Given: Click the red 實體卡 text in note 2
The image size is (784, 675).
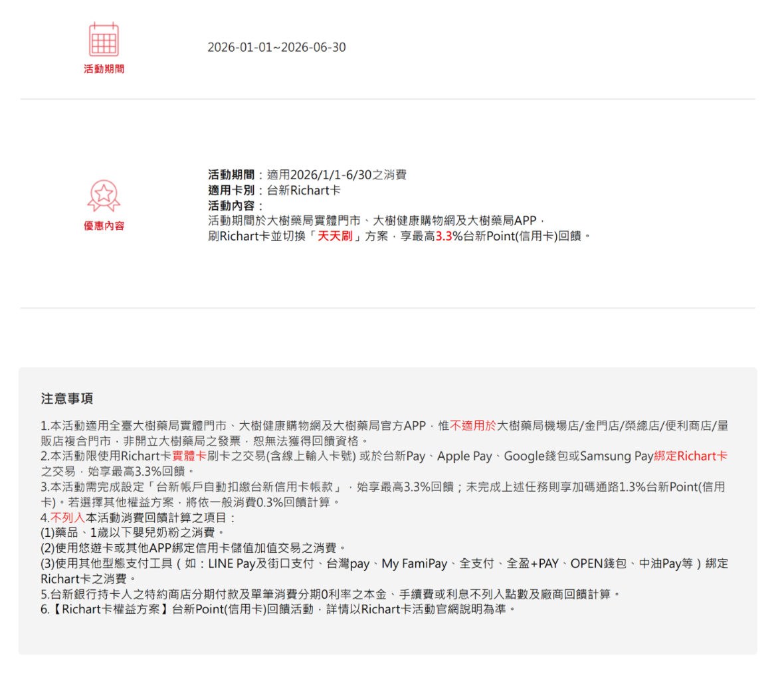Looking at the screenshot, I should (x=189, y=456).
